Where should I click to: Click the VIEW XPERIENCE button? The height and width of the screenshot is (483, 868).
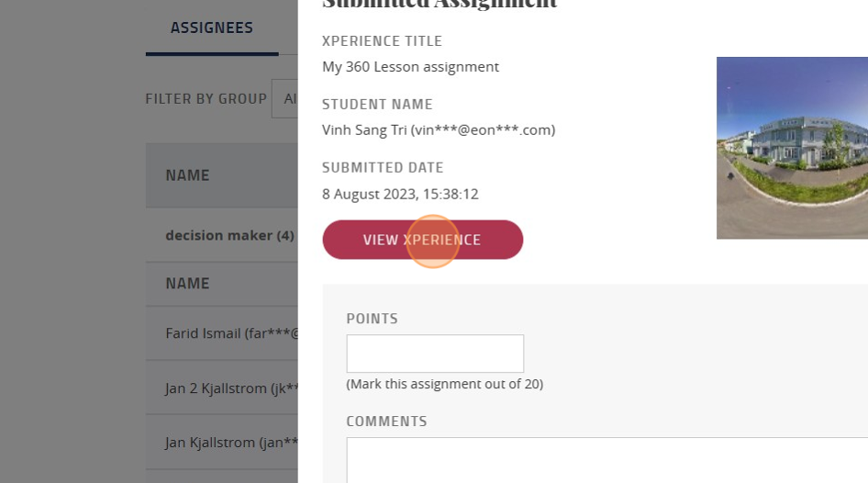[x=422, y=240]
